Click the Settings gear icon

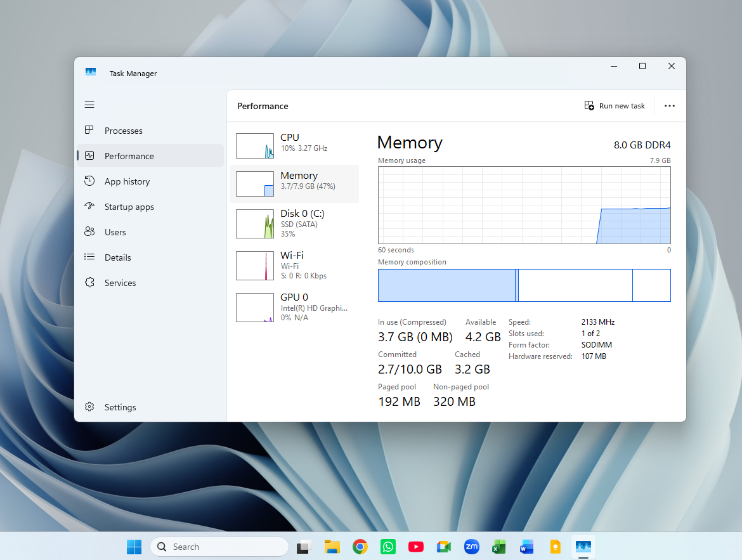coord(89,407)
